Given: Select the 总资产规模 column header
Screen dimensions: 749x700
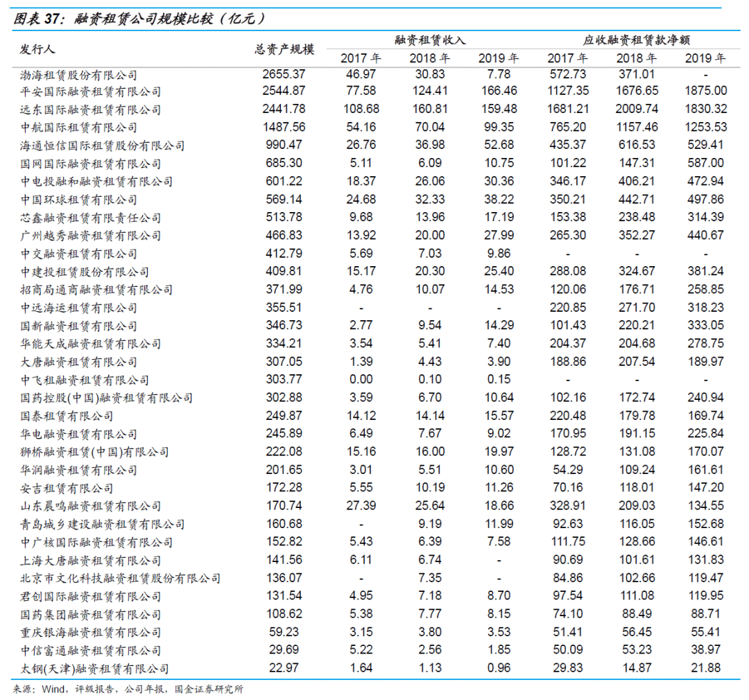Looking at the screenshot, I should click(x=285, y=49).
